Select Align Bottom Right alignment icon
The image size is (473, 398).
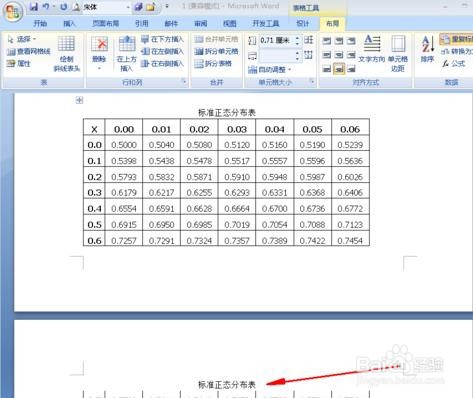[351, 69]
